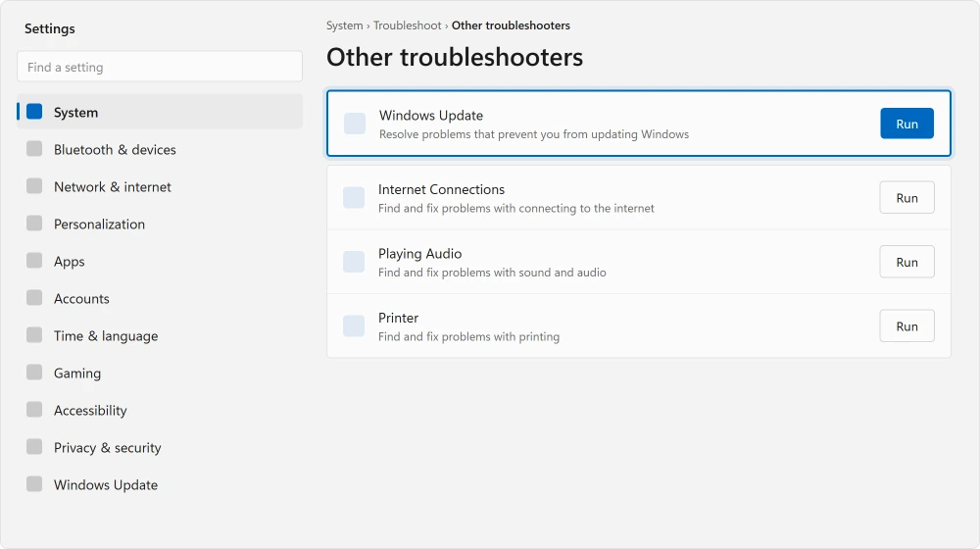Go to Network & internet settings
This screenshot has width=980, height=549.
click(160, 186)
